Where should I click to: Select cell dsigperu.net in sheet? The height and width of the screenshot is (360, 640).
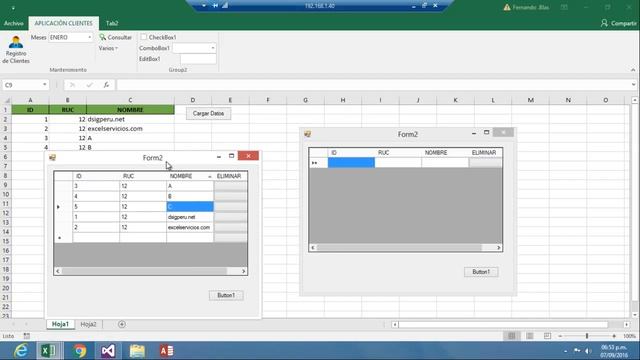[x=130, y=119]
